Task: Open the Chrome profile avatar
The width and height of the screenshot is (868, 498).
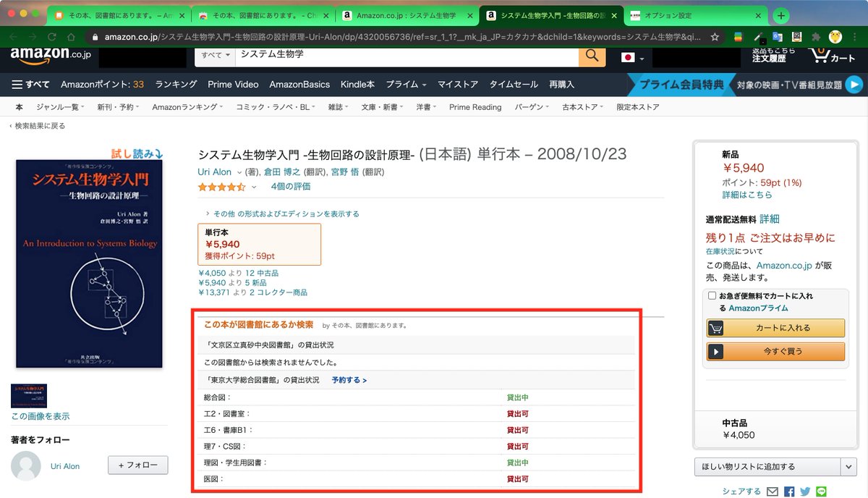Action: 835,36
